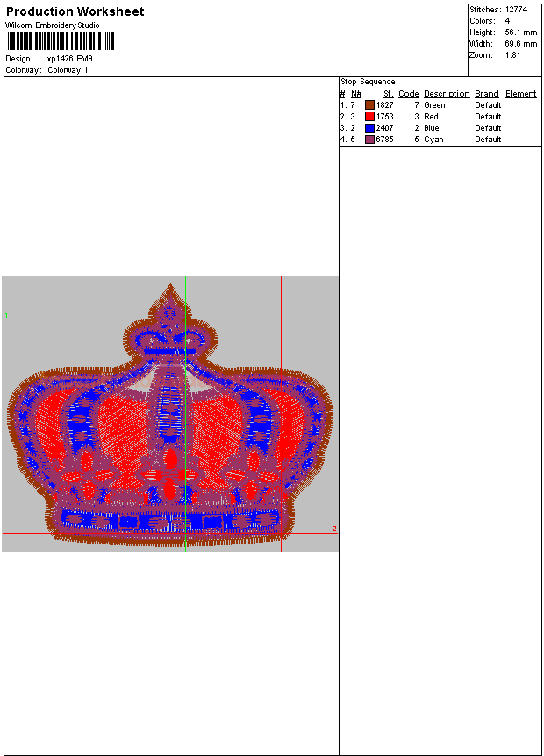Select stitch count 2407 in Blue row
The width and height of the screenshot is (544, 756).
tap(384, 128)
